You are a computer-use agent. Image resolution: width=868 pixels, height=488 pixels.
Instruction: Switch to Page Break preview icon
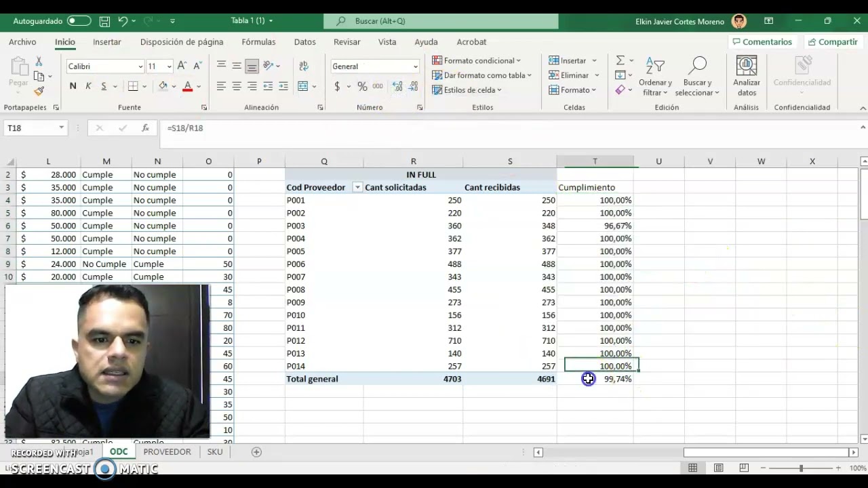point(744,468)
